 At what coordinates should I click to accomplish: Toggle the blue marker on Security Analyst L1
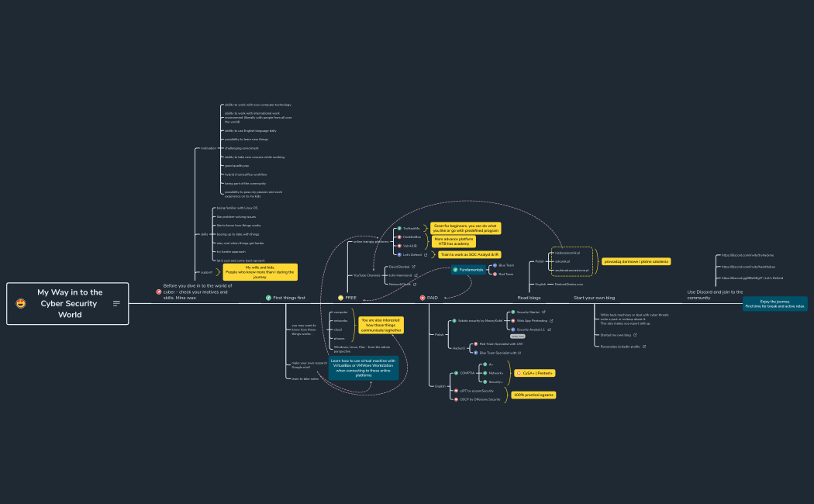(x=512, y=330)
